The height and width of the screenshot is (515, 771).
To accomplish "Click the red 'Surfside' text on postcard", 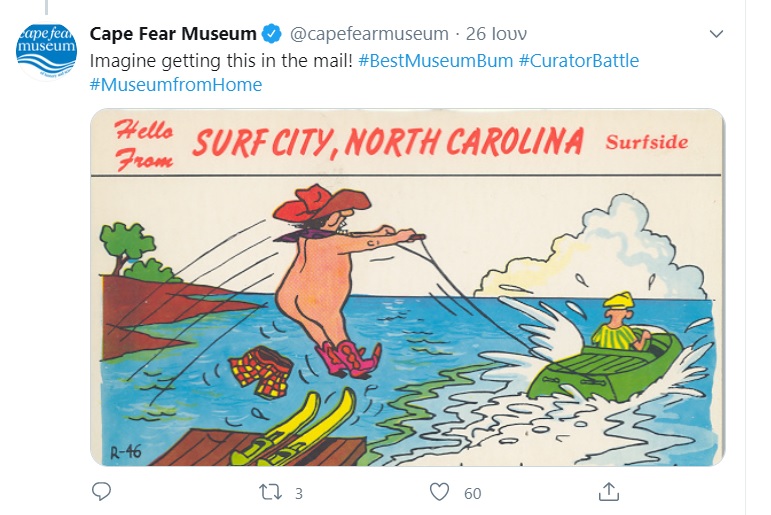I will 647,142.
